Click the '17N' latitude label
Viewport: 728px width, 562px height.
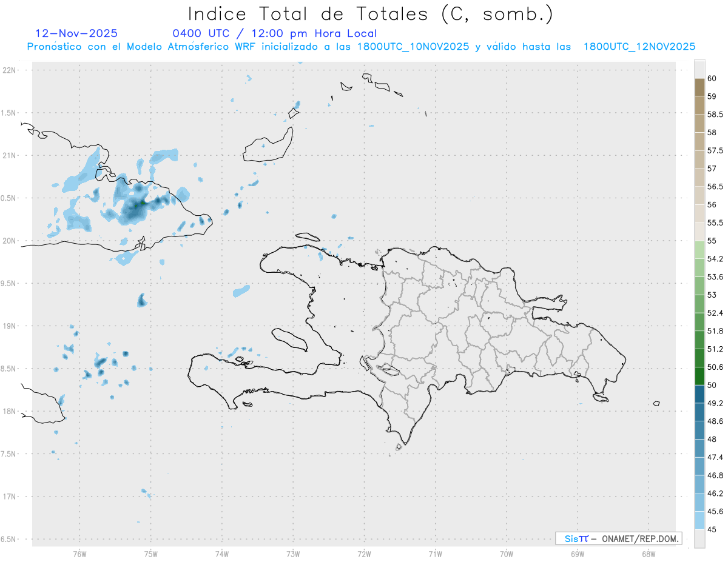pyautogui.click(x=10, y=497)
